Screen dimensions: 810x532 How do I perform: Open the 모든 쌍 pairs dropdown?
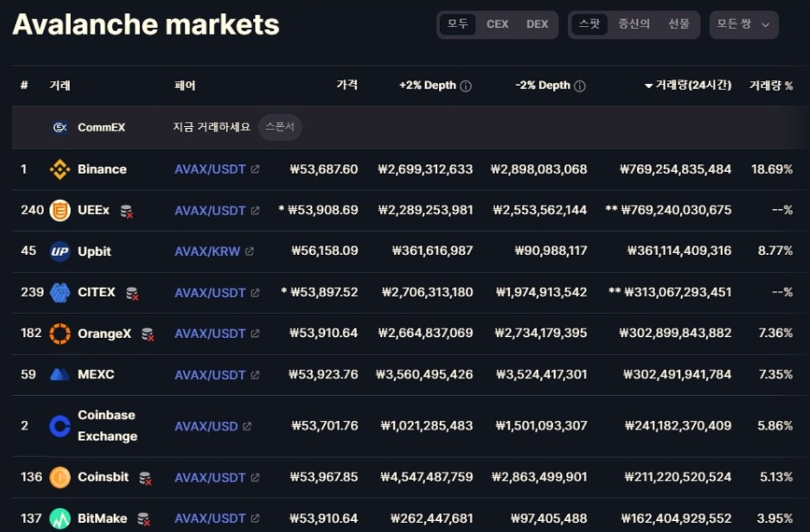744,25
